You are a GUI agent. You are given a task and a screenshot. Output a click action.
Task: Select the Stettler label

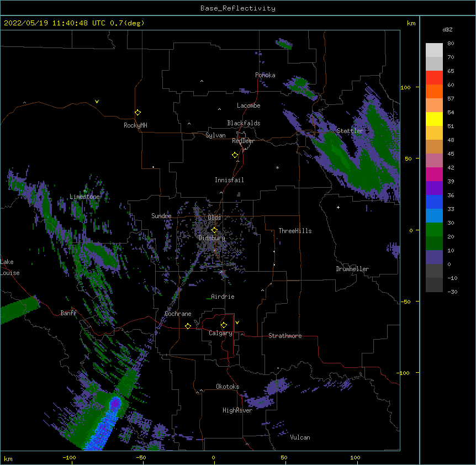pos(350,131)
